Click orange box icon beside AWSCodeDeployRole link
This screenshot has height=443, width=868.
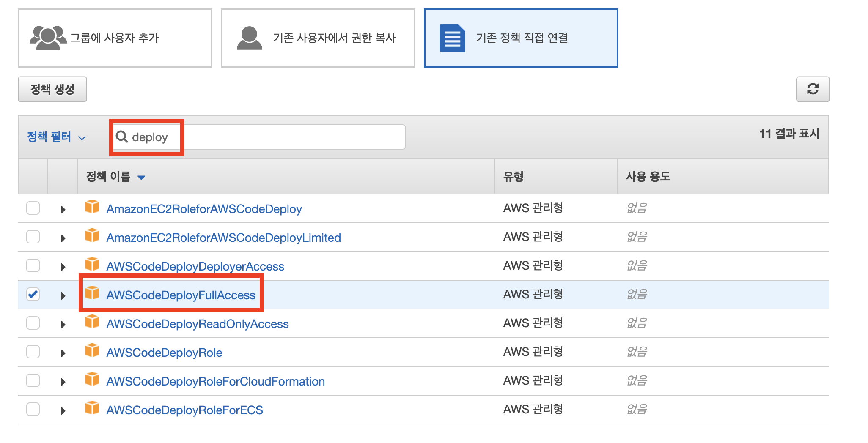pyautogui.click(x=92, y=350)
